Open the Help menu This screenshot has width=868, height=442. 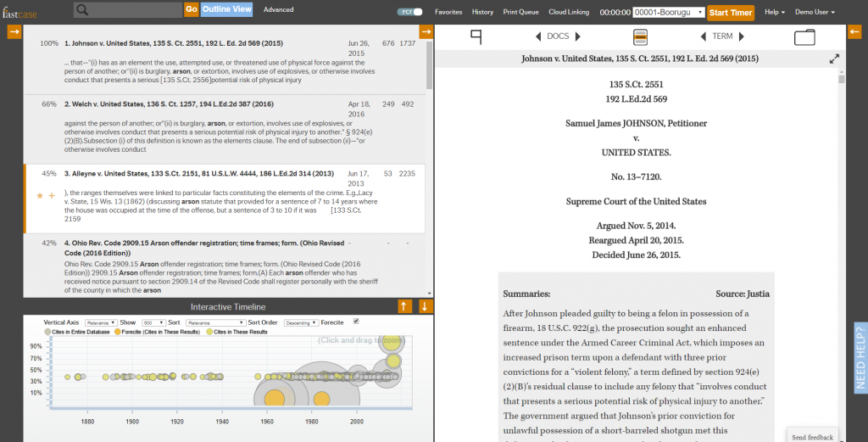click(x=774, y=12)
